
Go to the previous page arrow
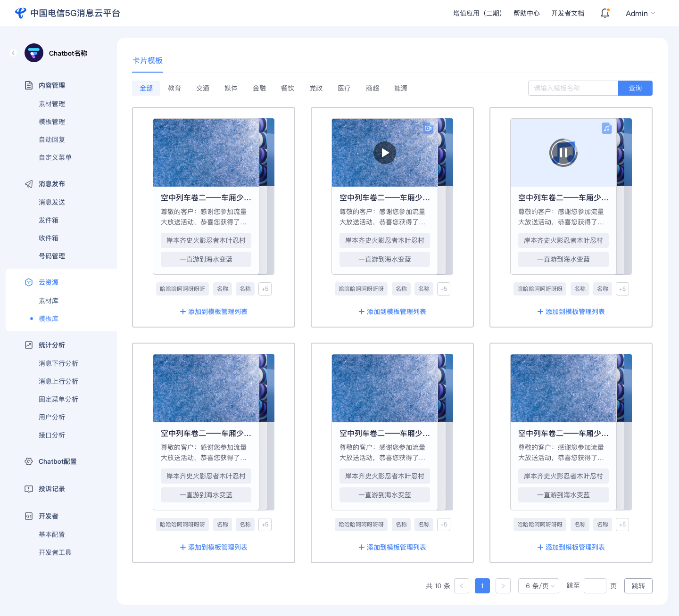(x=462, y=586)
